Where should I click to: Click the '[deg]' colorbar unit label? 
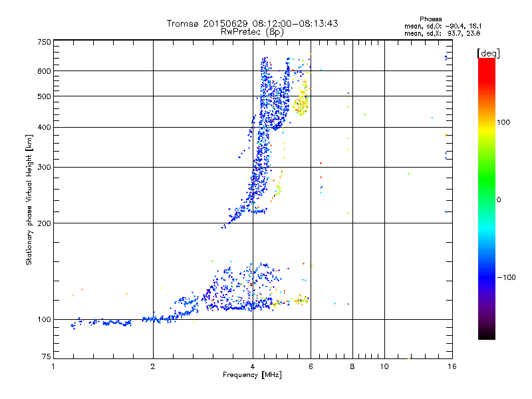[488, 53]
